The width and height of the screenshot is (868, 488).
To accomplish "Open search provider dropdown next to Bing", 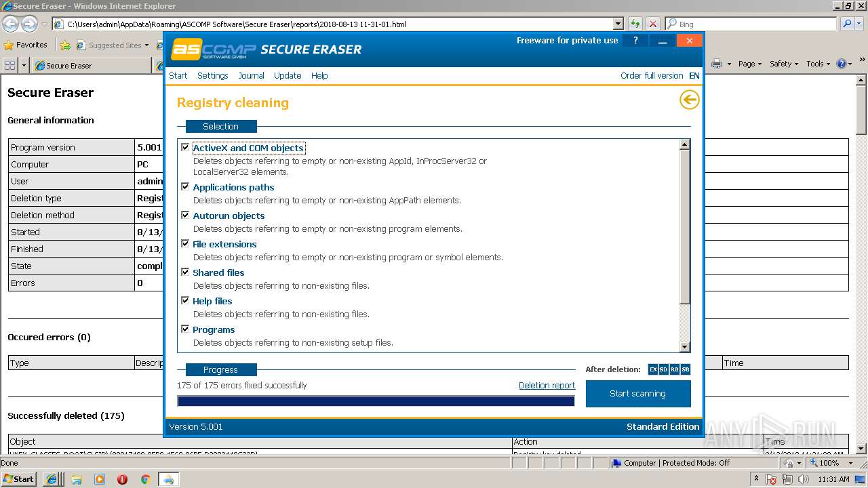I will click(861, 24).
